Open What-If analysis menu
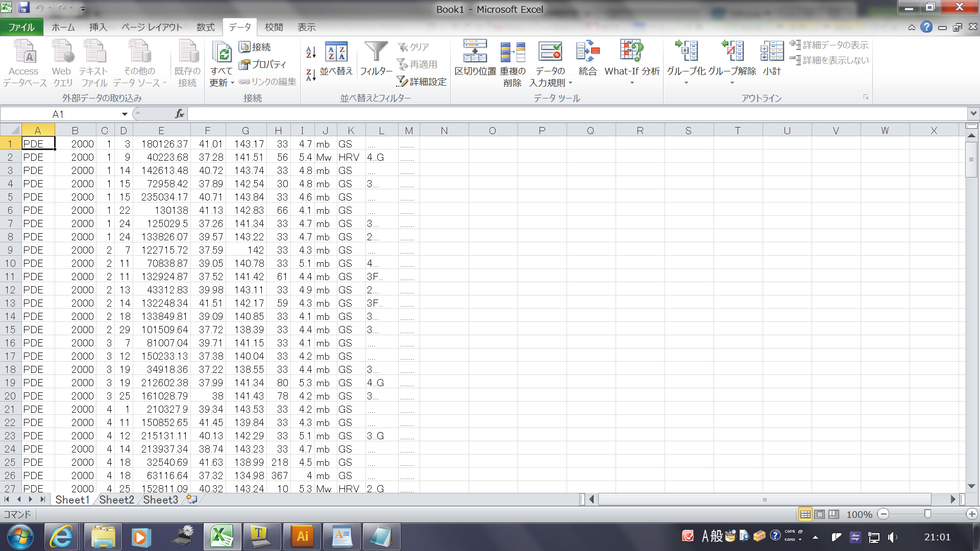This screenshot has height=551, width=980. pyautogui.click(x=632, y=62)
